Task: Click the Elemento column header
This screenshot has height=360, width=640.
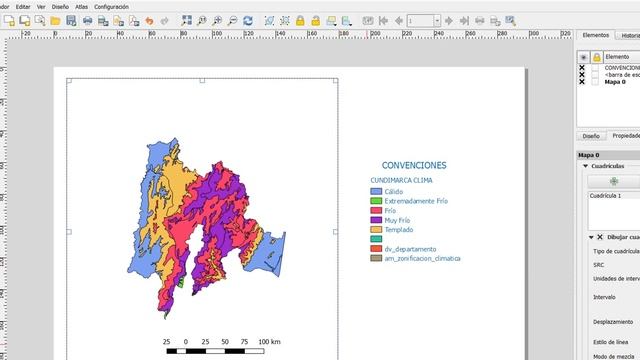Action: (x=622, y=57)
